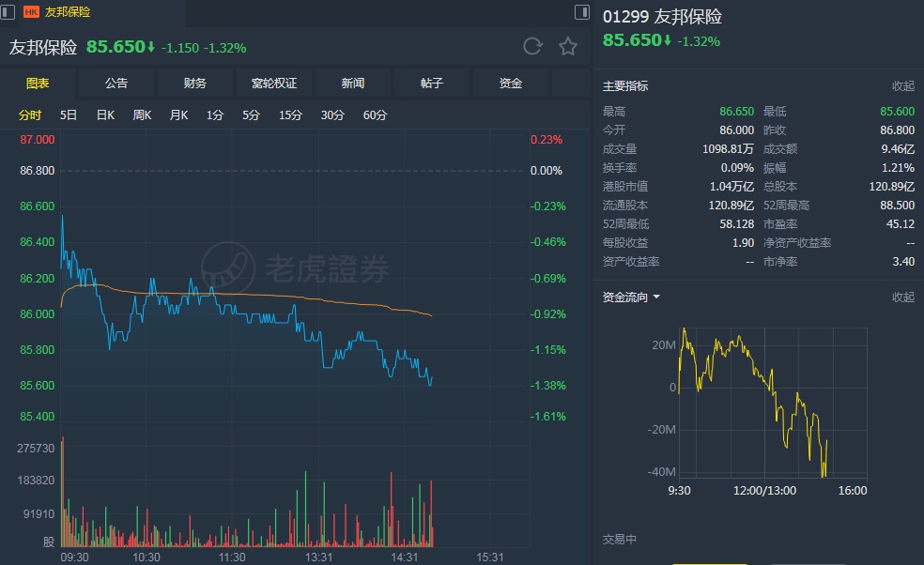The height and width of the screenshot is (565, 924).
Task: Click the refresh icon beside the stock price
Action: point(532,47)
